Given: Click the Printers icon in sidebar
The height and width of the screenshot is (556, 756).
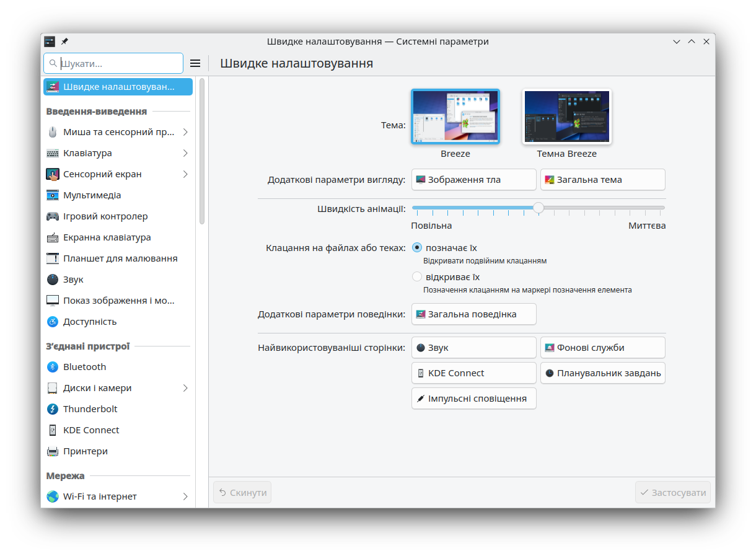Looking at the screenshot, I should 53,451.
